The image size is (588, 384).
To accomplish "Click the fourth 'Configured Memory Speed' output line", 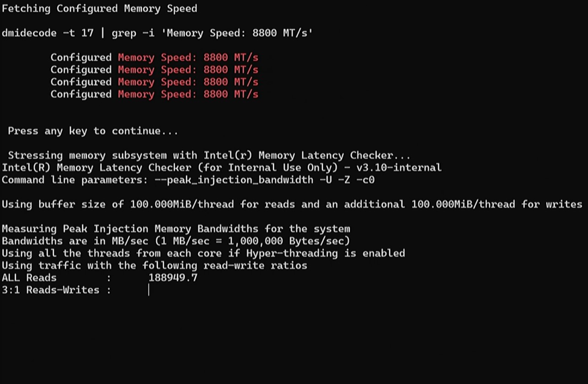I will click(154, 94).
